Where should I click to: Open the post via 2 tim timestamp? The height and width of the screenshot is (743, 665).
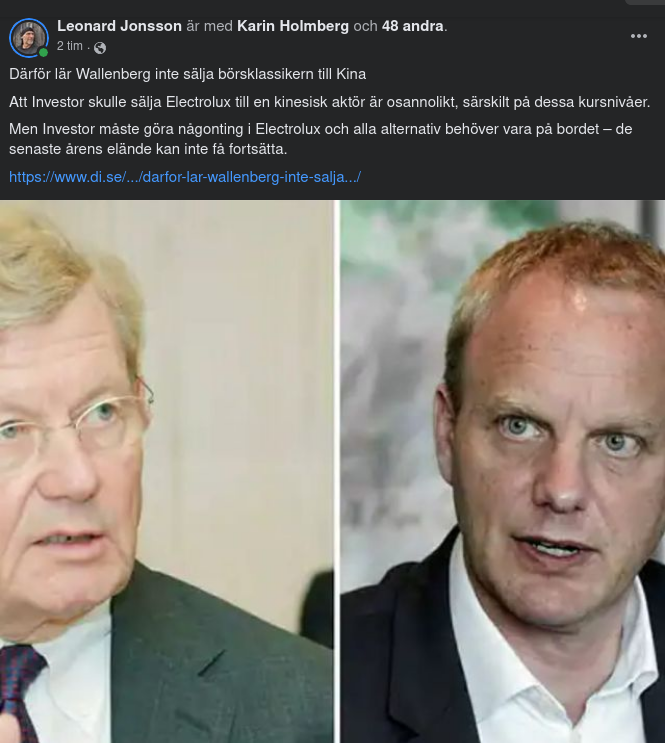(70, 46)
